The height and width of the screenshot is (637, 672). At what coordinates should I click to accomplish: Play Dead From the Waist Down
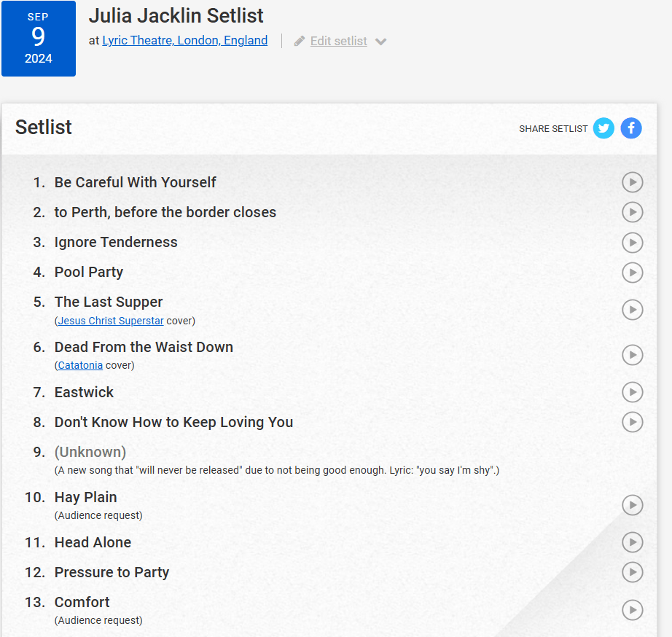click(632, 355)
